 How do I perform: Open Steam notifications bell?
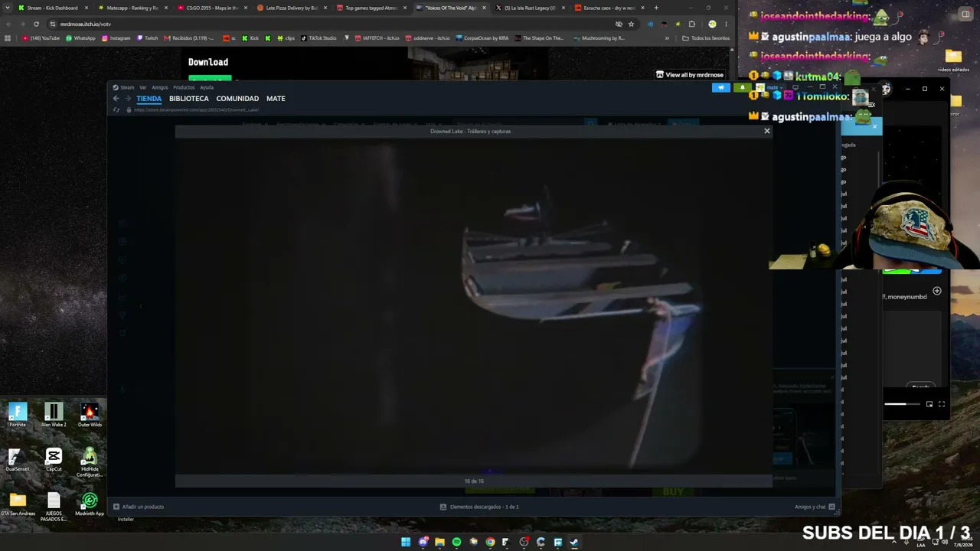[742, 87]
